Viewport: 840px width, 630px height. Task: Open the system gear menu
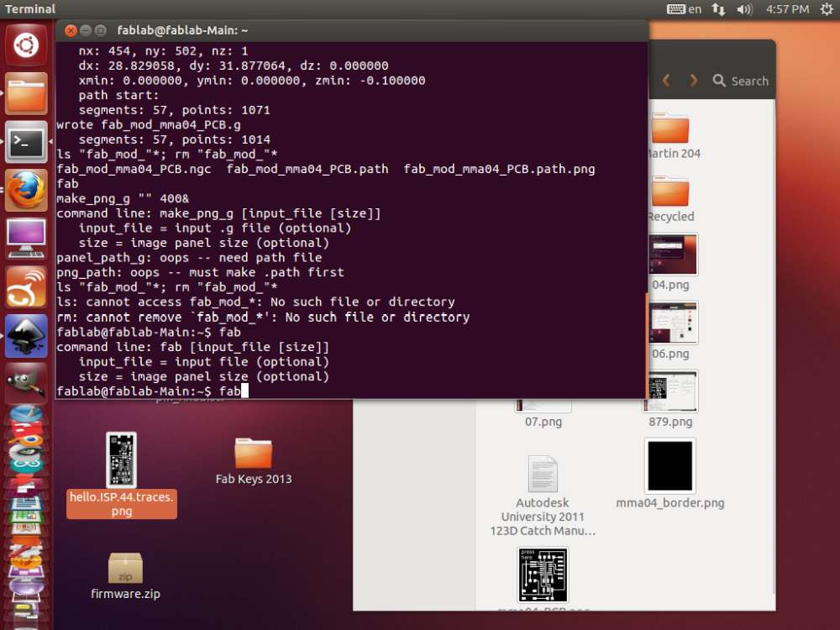point(827,8)
